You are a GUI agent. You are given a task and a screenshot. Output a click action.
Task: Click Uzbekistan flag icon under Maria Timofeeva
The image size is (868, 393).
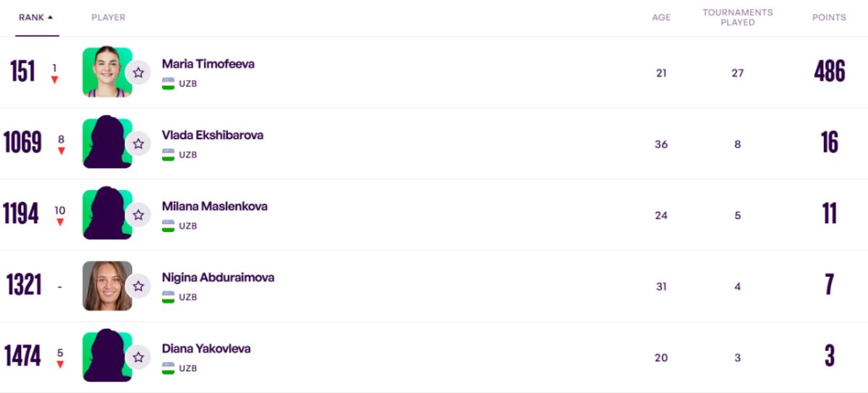pos(169,84)
